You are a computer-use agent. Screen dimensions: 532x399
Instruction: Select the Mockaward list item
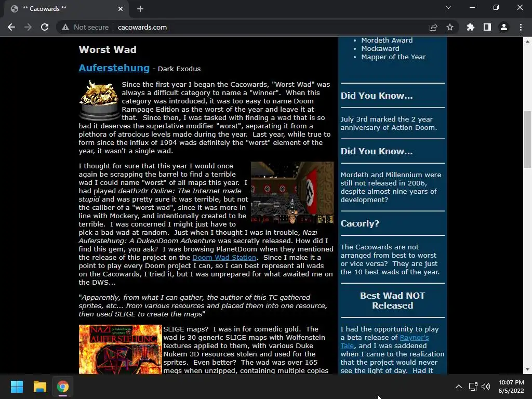(380, 48)
